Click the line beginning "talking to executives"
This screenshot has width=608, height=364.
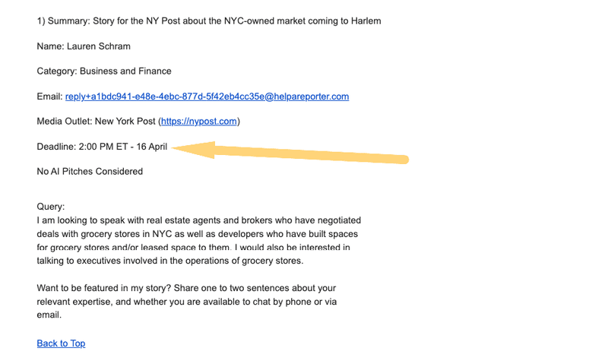(x=169, y=261)
